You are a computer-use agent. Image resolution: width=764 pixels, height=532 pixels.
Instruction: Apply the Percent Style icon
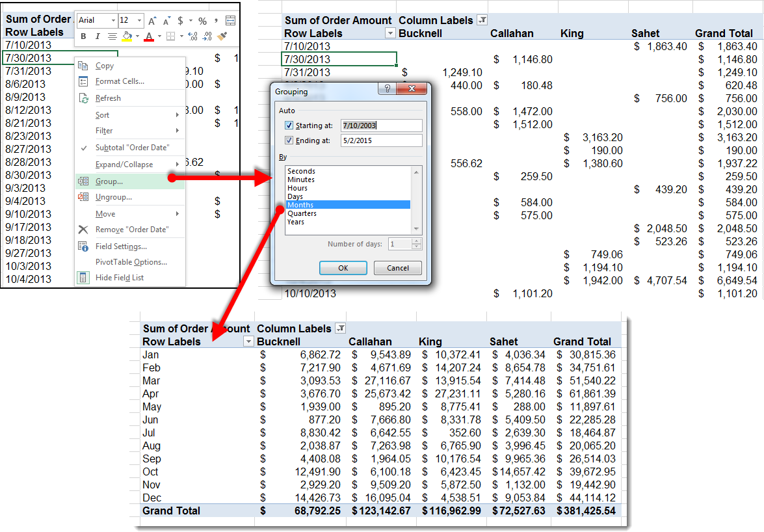tap(202, 21)
